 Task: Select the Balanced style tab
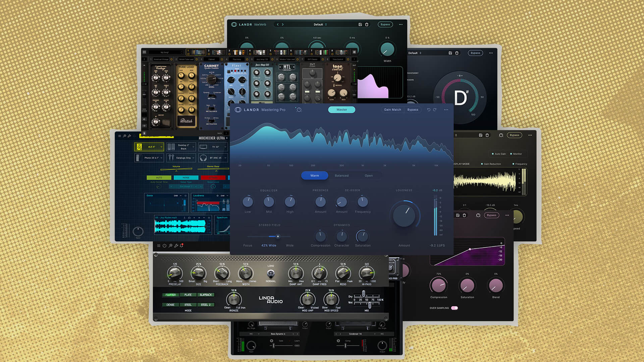click(x=341, y=176)
